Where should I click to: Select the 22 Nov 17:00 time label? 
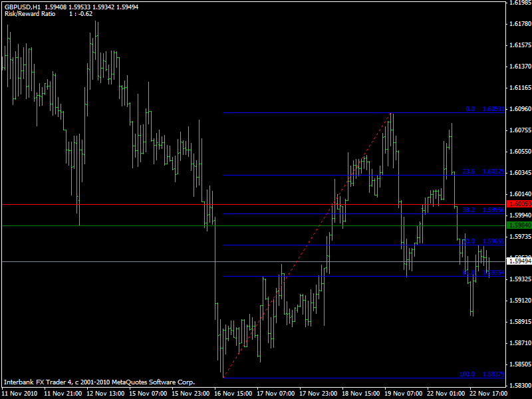pos(487,393)
